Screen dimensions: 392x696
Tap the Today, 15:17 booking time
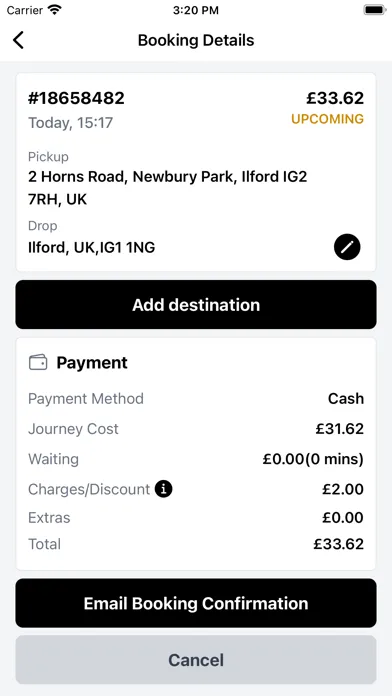click(71, 123)
